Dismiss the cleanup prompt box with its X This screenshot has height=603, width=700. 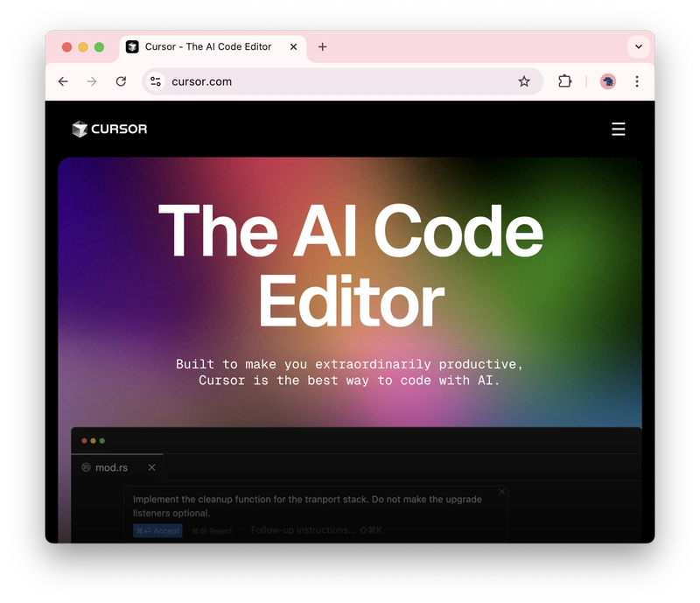(501, 492)
